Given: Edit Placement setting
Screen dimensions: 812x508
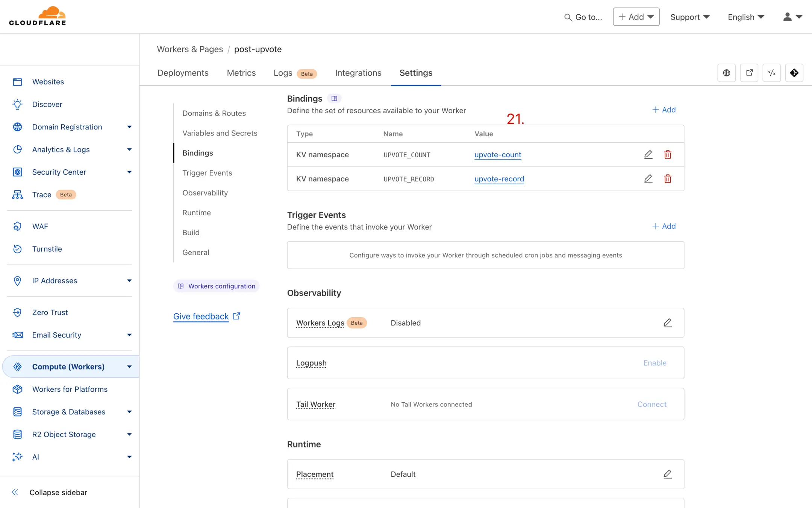Looking at the screenshot, I should [x=667, y=474].
